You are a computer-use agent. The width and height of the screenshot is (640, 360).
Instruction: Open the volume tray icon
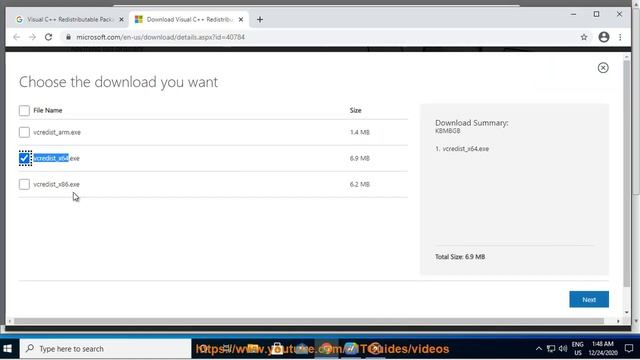point(563,349)
